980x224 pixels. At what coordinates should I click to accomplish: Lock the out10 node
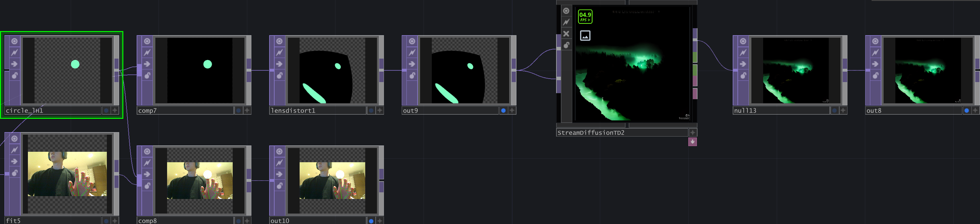point(279,186)
